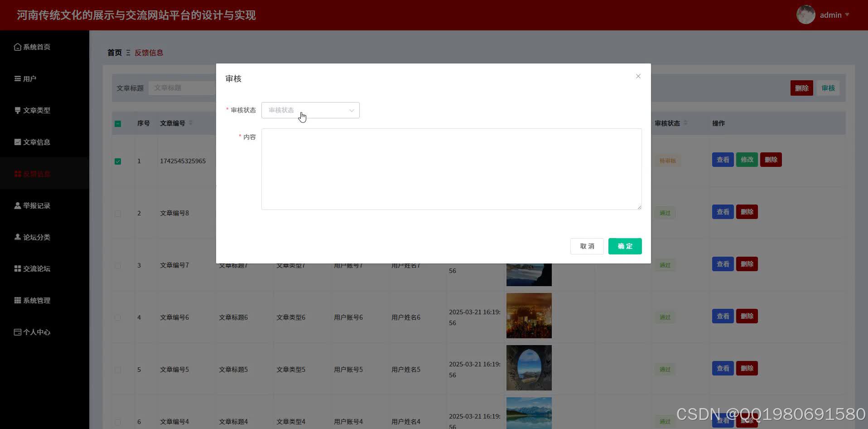Image resolution: width=868 pixels, height=429 pixels.
Task: Click the admin avatar image
Action: (805, 15)
